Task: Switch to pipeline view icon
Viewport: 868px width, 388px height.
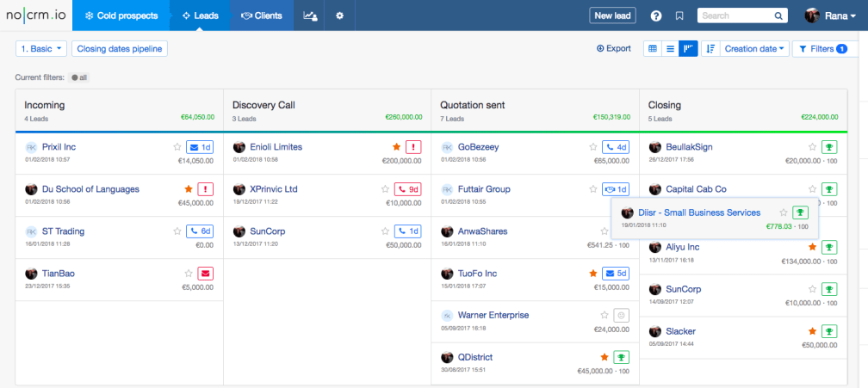Action: click(x=689, y=49)
